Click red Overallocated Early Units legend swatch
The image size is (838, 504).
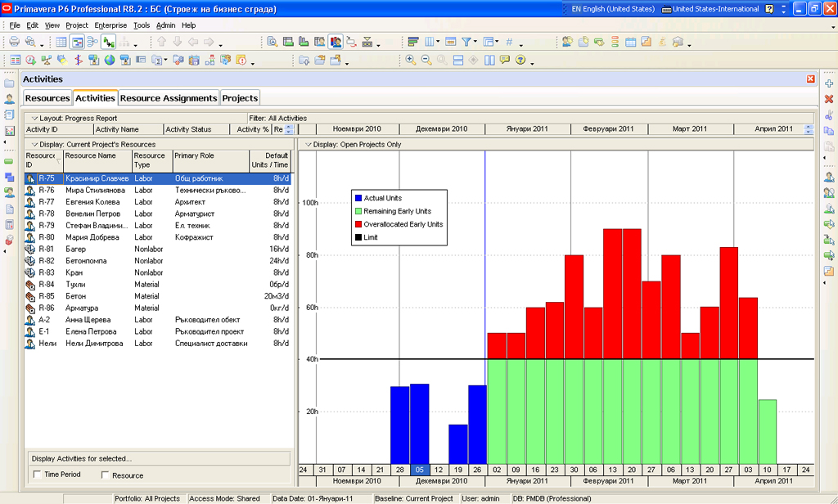(358, 224)
